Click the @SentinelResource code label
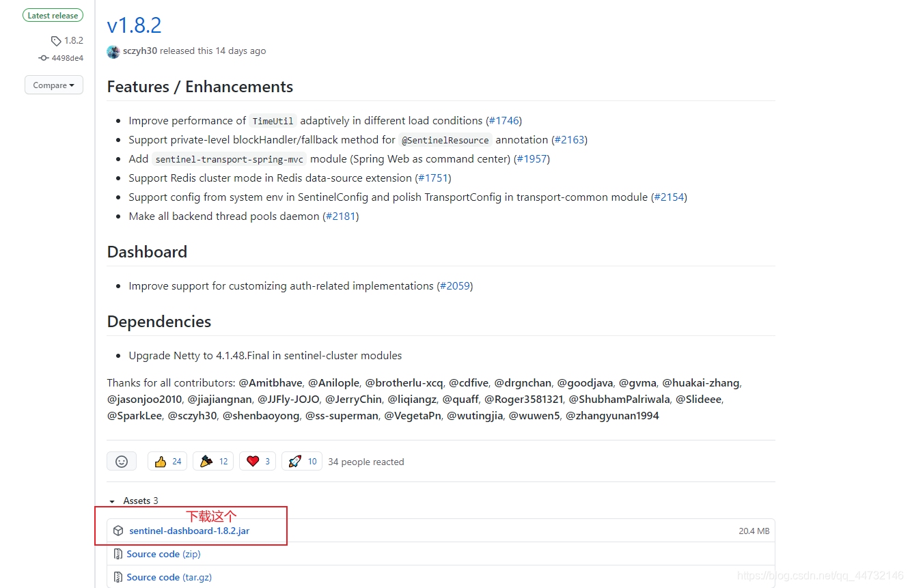The image size is (910, 588). [x=445, y=140]
